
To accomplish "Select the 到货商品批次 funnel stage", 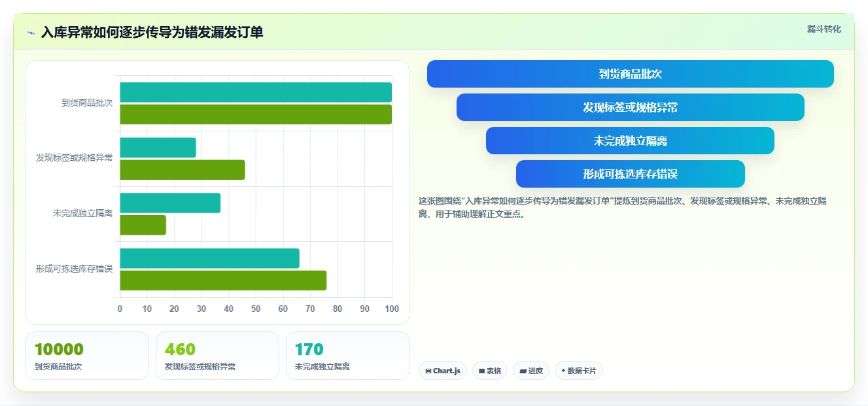I will pos(631,74).
